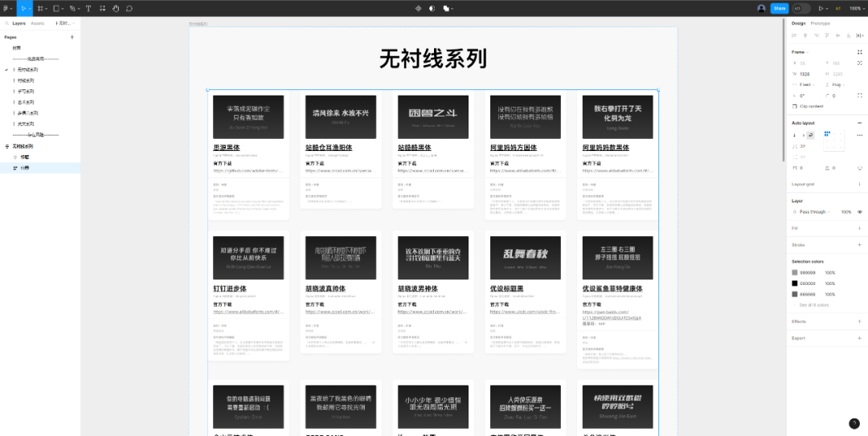
Task: Click align vertical centers icon
Action: click(838, 35)
